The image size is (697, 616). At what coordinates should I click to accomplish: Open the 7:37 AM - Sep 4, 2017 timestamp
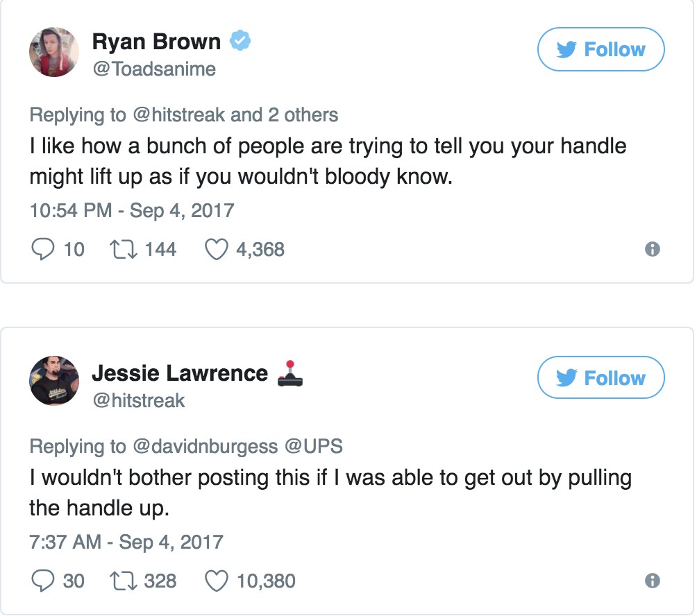pyautogui.click(x=126, y=541)
